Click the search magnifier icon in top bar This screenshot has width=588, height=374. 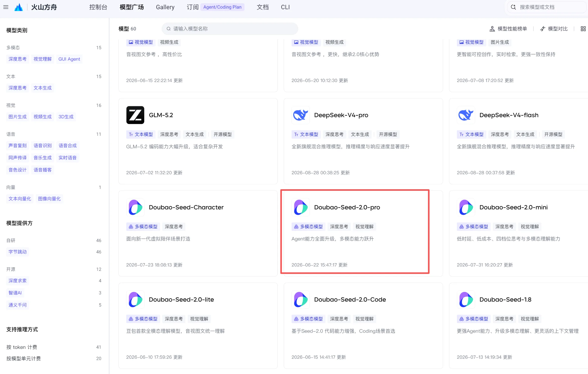[x=513, y=7]
